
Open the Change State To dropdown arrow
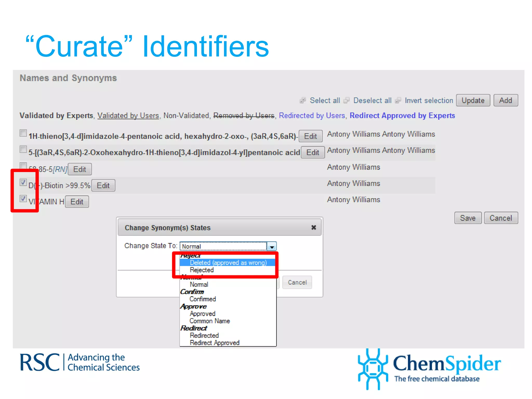click(272, 246)
